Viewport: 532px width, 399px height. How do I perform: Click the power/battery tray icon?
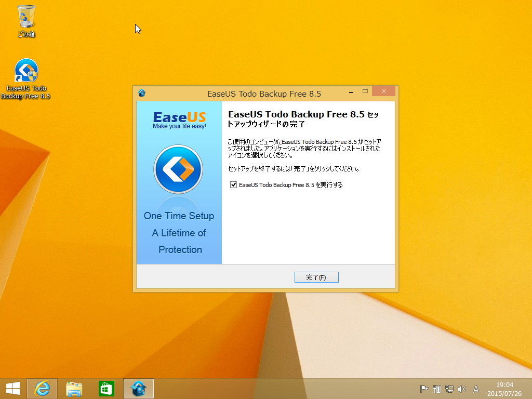click(437, 389)
